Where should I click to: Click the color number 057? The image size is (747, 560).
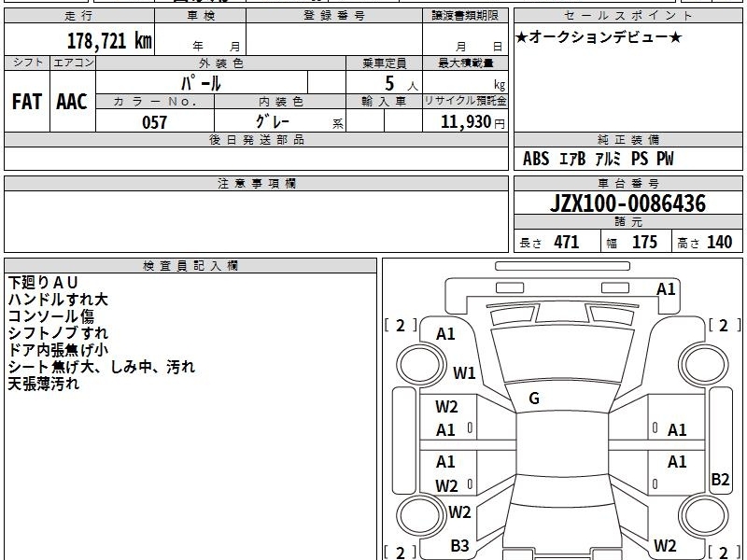click(x=154, y=122)
